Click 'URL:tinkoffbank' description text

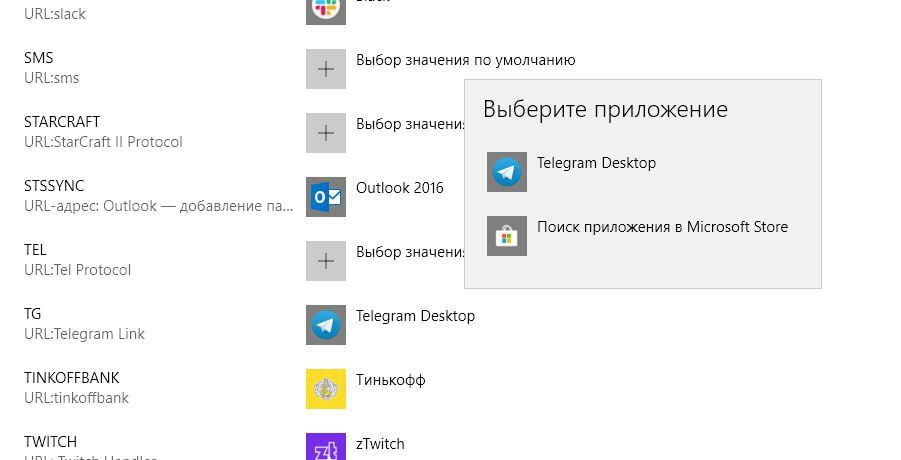pos(76,398)
